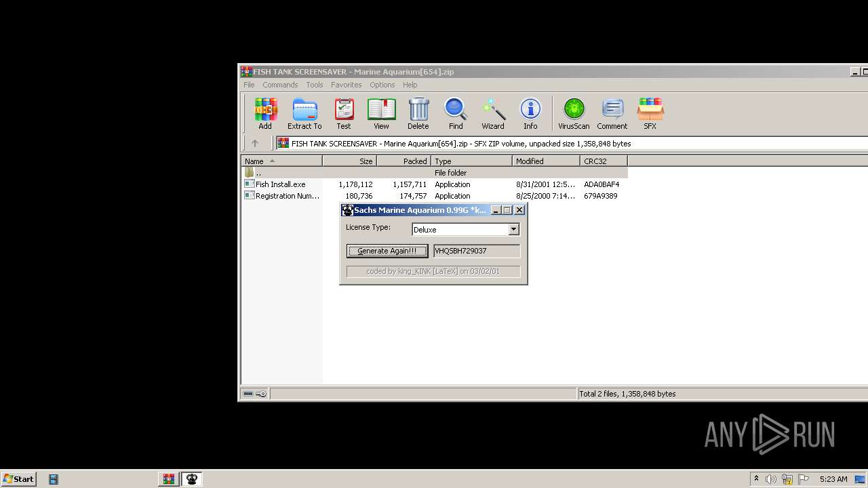Sort by the CRC32 column header
868x488 pixels.
604,161
